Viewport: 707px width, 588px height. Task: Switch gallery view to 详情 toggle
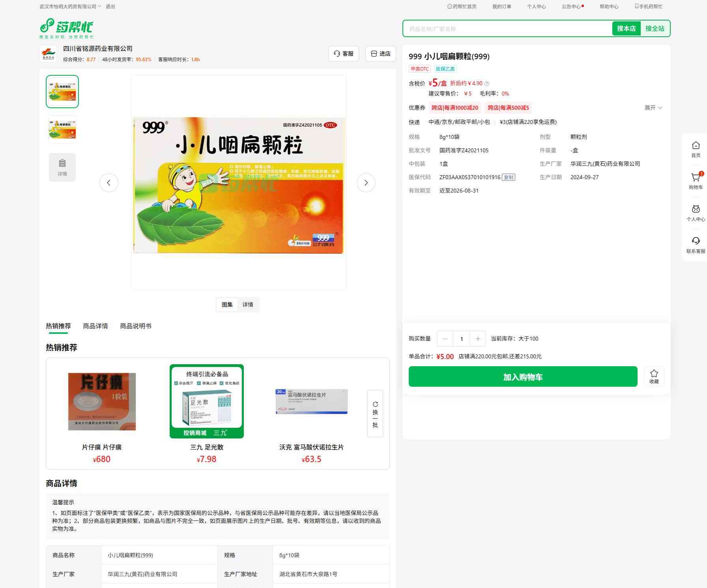point(248,305)
